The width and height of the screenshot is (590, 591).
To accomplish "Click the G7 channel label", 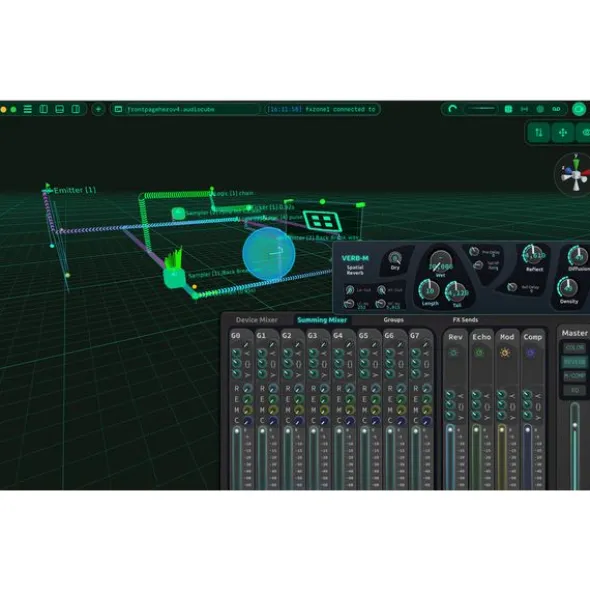I will pyautogui.click(x=415, y=335).
